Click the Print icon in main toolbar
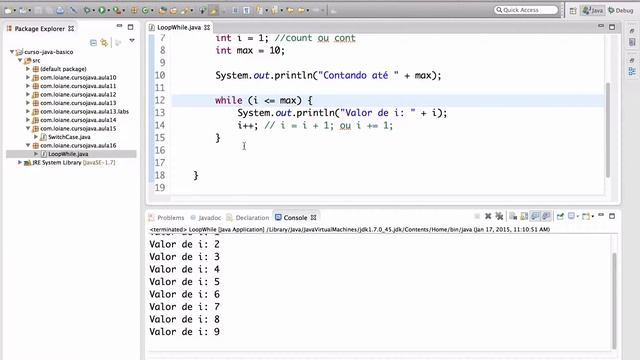 pos(60,10)
